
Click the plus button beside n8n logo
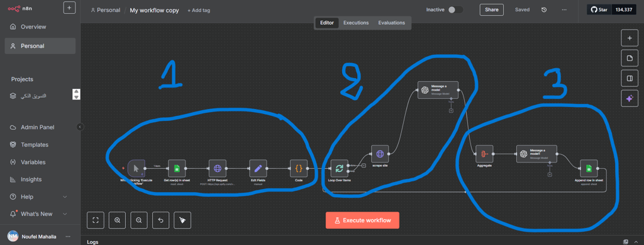pyautogui.click(x=69, y=8)
